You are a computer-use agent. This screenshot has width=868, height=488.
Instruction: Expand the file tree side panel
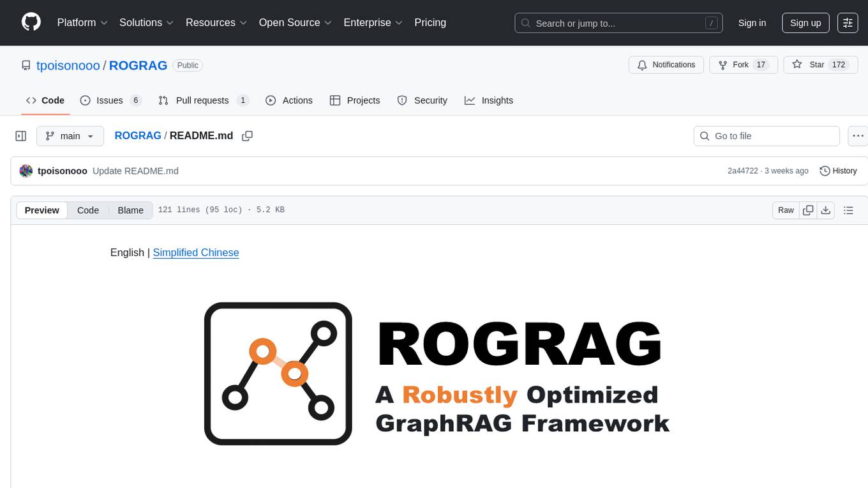(x=21, y=136)
